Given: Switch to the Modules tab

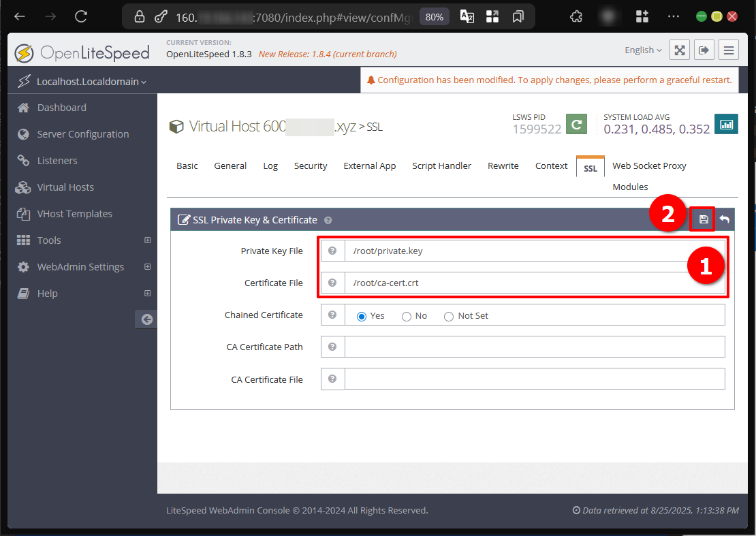Looking at the screenshot, I should tap(630, 187).
